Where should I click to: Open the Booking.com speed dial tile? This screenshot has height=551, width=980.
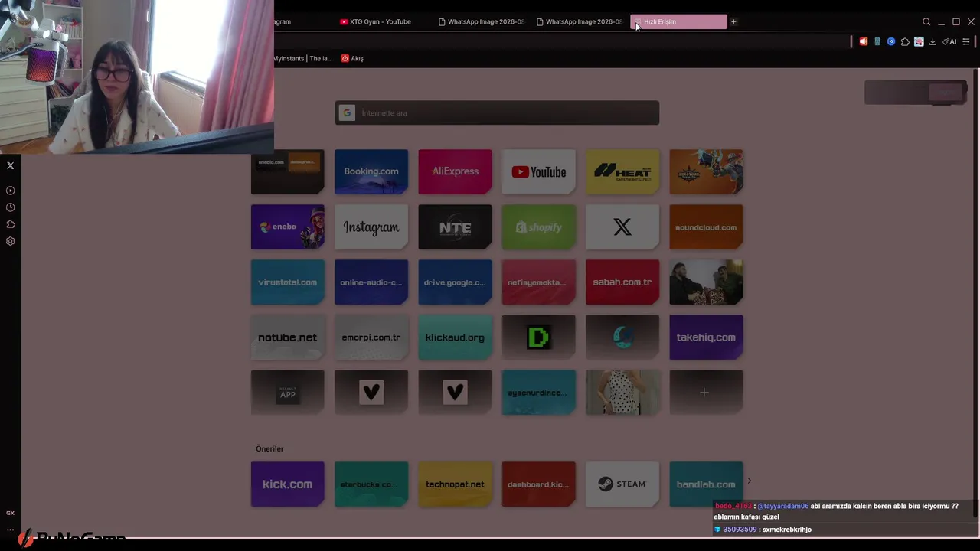(x=371, y=172)
